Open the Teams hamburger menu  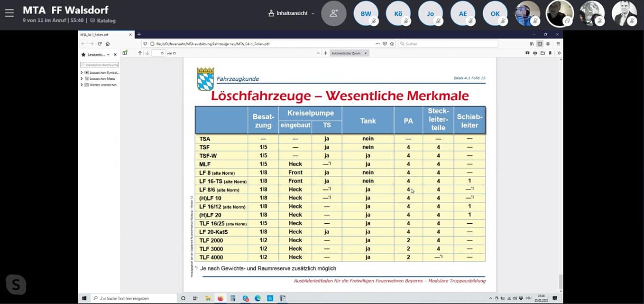(9, 13)
